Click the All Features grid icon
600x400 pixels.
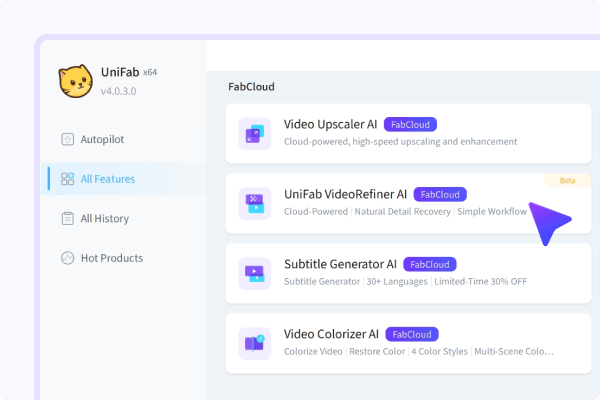(68, 179)
